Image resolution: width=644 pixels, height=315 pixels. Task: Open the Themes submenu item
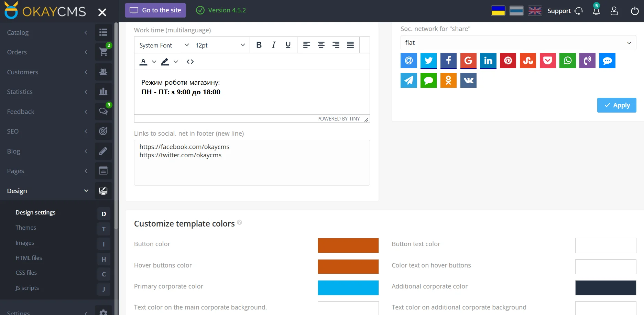coord(26,228)
